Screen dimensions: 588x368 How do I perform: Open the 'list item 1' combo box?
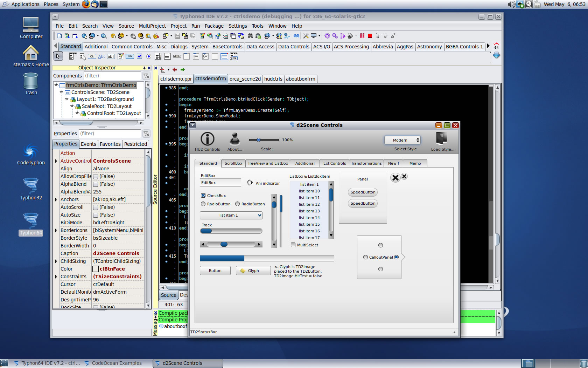point(231,215)
